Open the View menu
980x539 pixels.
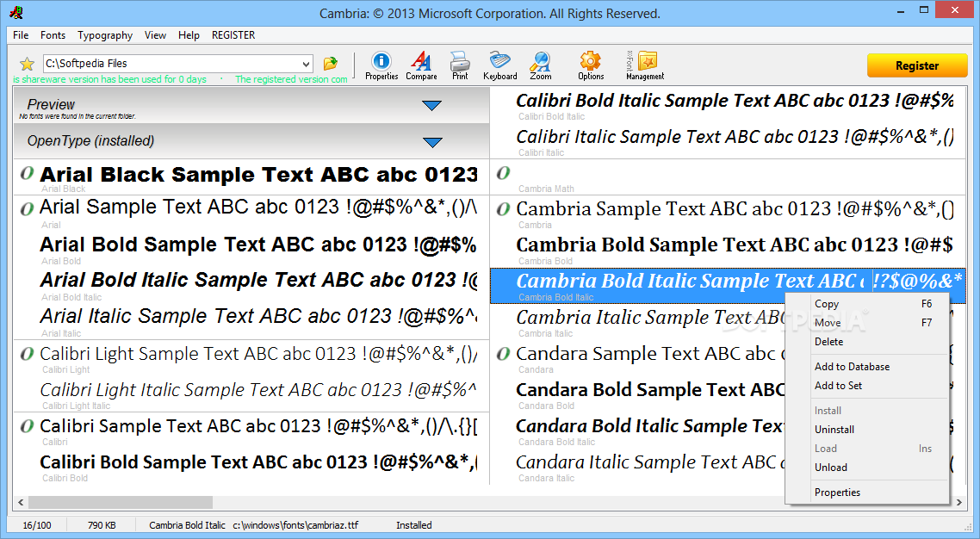155,35
